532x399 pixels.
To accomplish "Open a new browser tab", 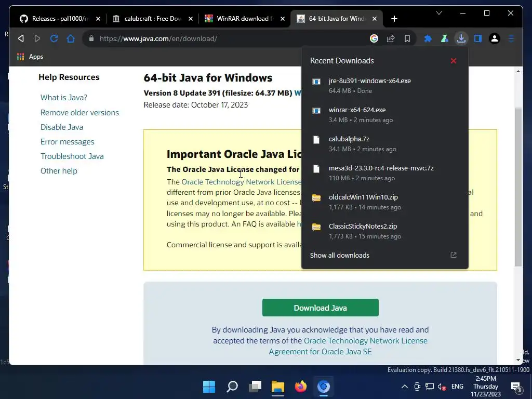I will tap(394, 19).
